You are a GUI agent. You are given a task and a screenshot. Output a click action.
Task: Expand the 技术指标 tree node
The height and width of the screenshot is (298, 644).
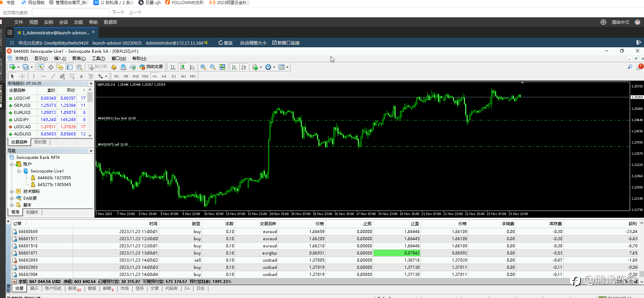click(12, 192)
